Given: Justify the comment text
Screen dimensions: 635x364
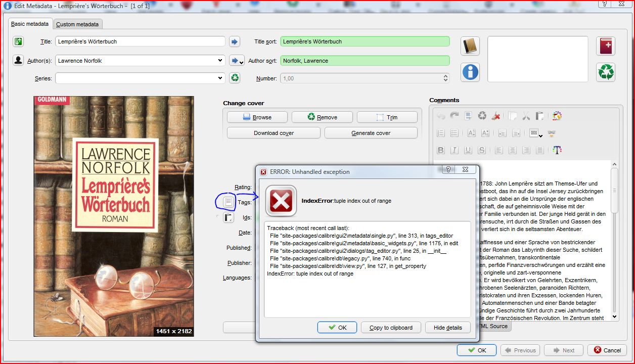Looking at the screenshot, I should [x=540, y=150].
